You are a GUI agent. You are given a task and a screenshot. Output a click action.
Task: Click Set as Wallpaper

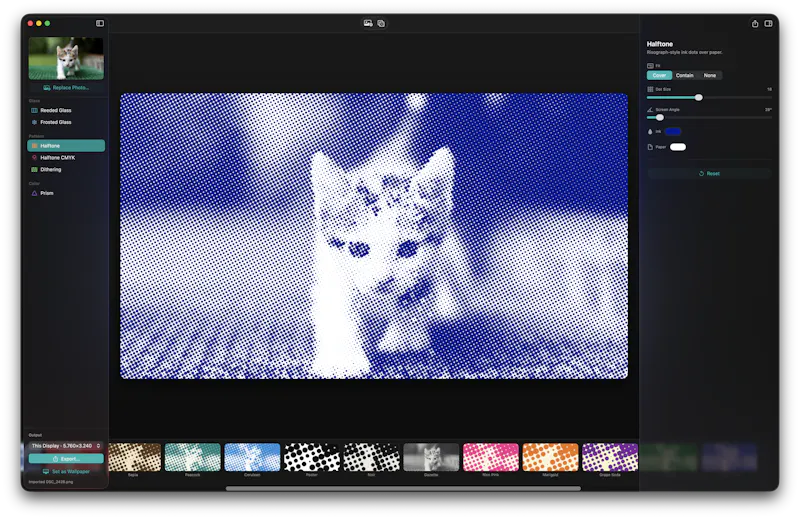point(66,472)
